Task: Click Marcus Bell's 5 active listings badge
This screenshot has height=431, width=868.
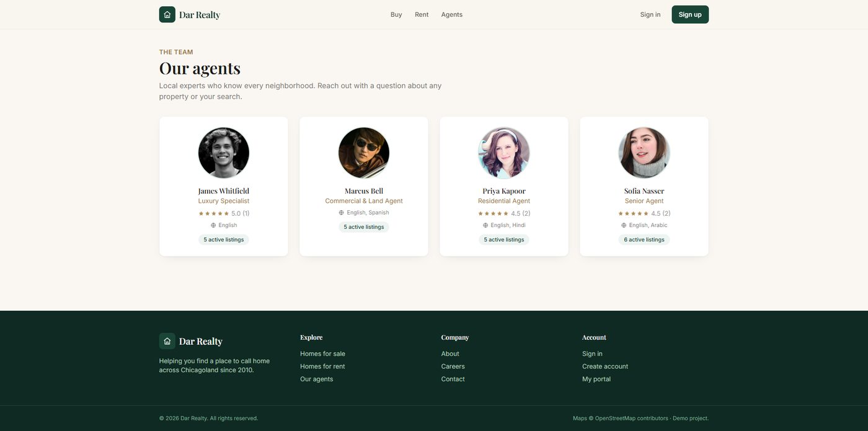Action: pyautogui.click(x=364, y=227)
